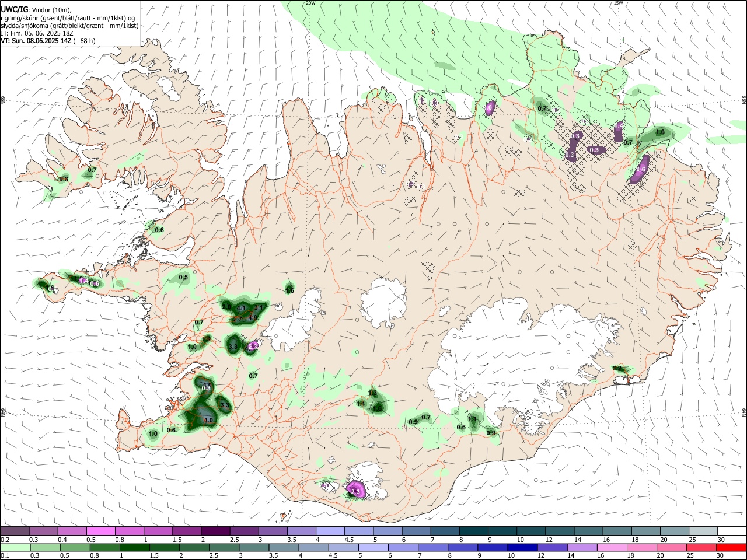Click the grey-mauve snow swatch labeled 0.2

point(15,531)
